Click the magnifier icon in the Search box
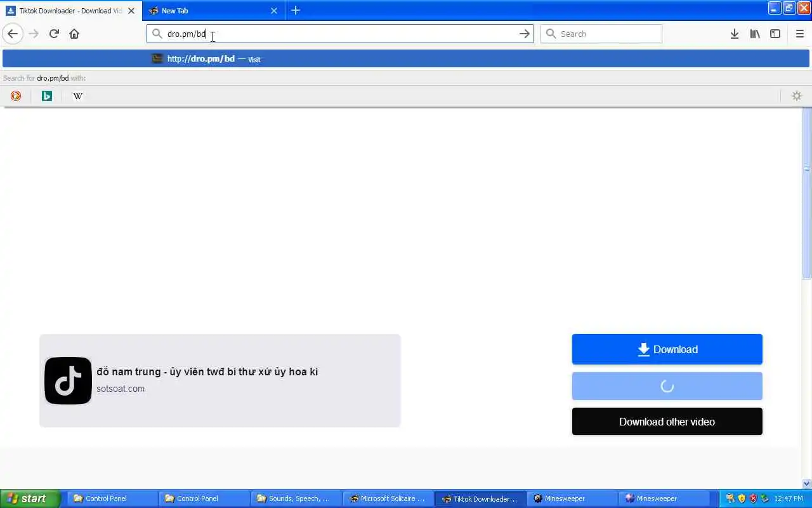This screenshot has width=812, height=508. pyautogui.click(x=551, y=34)
